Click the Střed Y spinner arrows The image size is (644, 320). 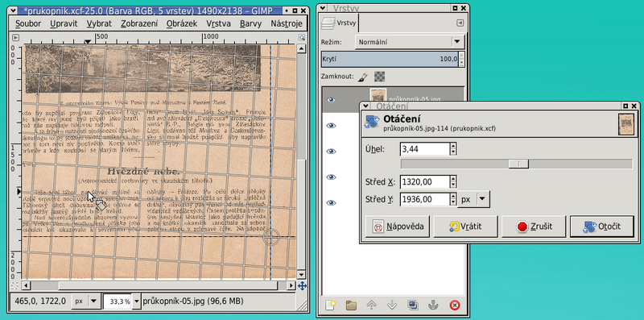[453, 199]
